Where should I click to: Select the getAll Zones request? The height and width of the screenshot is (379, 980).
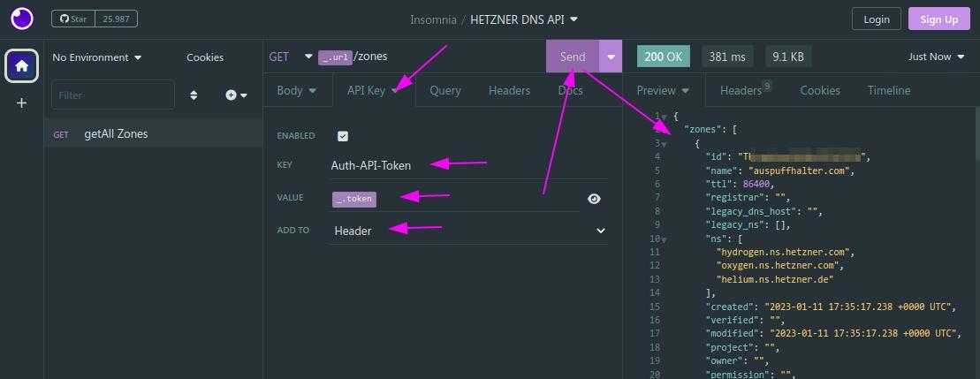pyautogui.click(x=154, y=133)
